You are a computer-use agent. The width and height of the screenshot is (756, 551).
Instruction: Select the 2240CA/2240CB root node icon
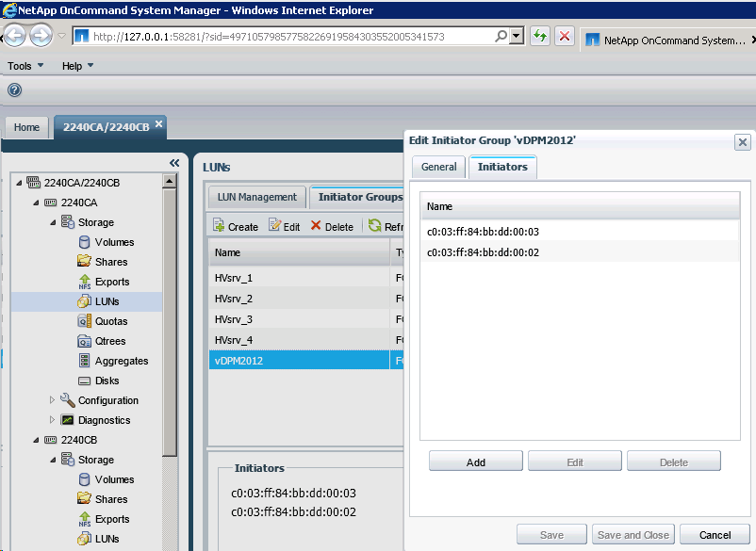coord(33,183)
